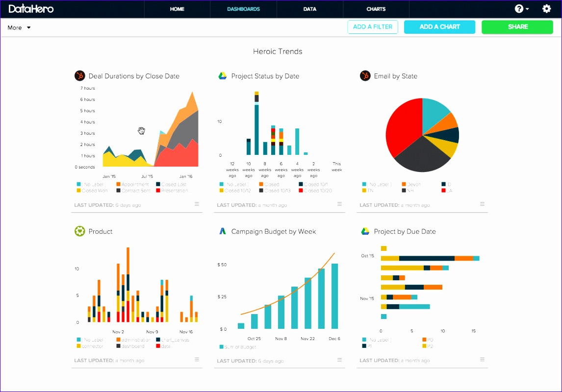Click HubSpot icon beside Deal Durations title
The image size is (562, 392).
79,76
